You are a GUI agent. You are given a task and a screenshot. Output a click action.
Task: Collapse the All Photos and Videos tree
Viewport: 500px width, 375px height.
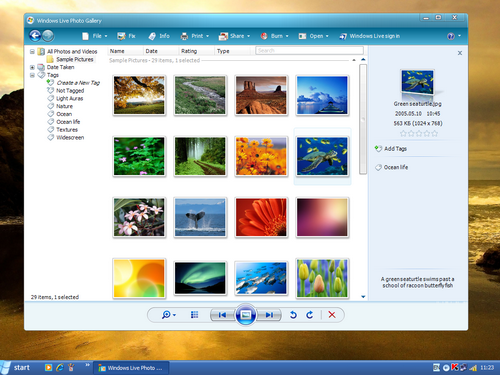click(32, 52)
